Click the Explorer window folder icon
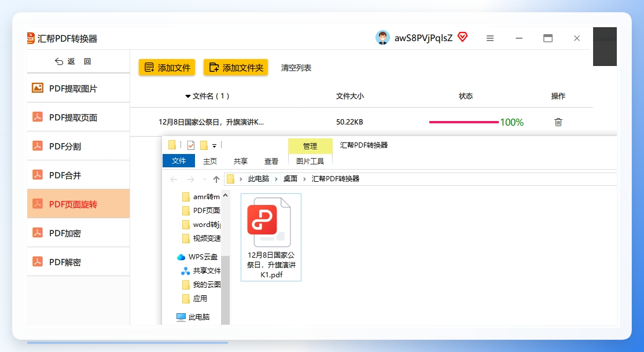 tap(172, 145)
